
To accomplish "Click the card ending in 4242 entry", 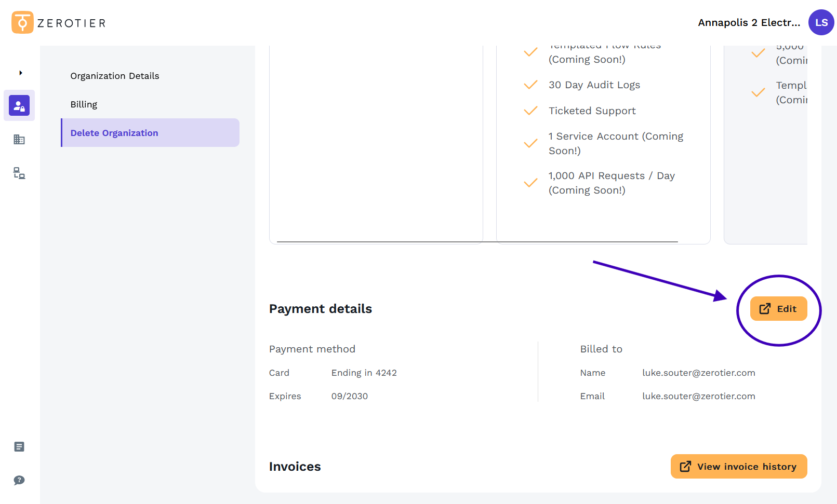I will point(364,372).
